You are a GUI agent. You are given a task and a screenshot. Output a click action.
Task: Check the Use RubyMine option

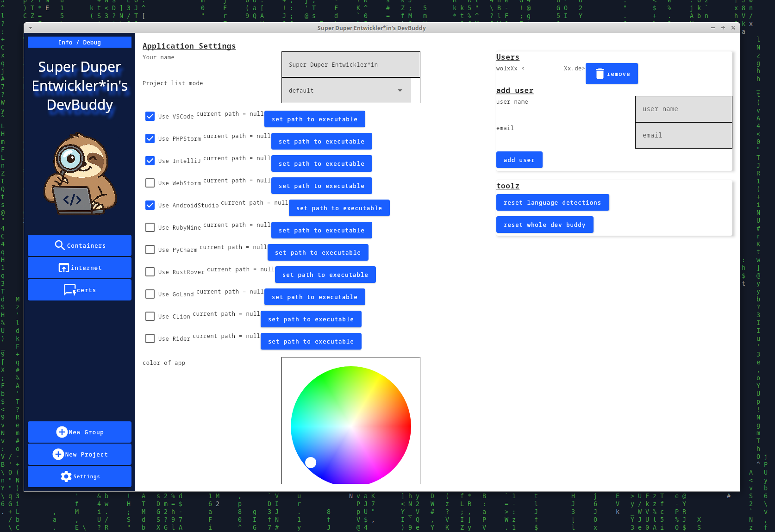point(150,227)
